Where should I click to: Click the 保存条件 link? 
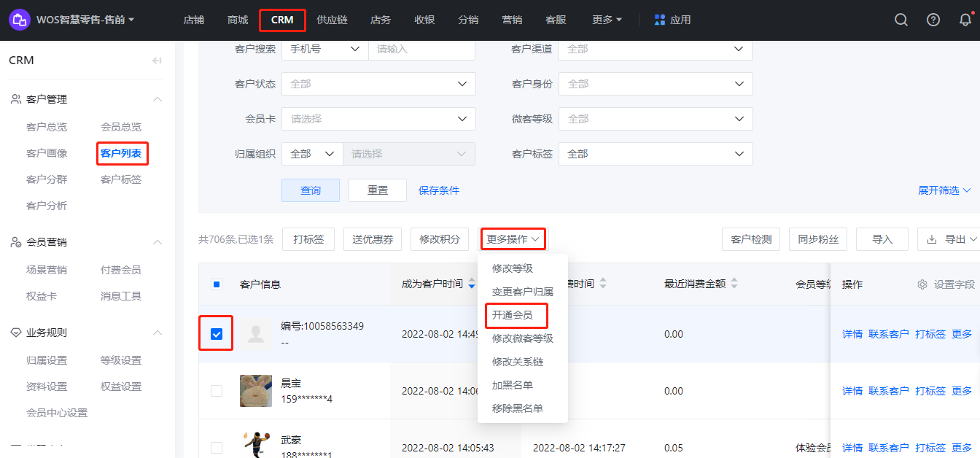click(x=439, y=190)
